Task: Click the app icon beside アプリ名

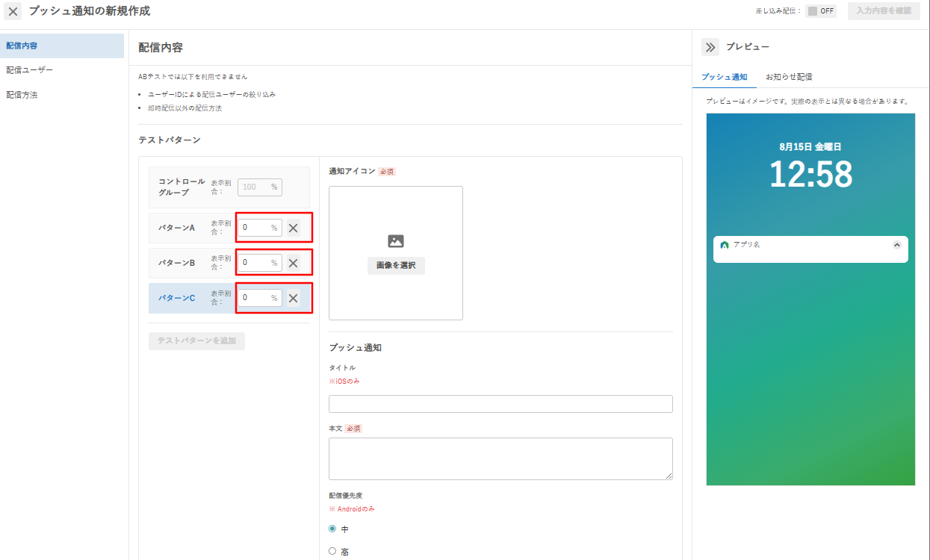Action: point(725,245)
